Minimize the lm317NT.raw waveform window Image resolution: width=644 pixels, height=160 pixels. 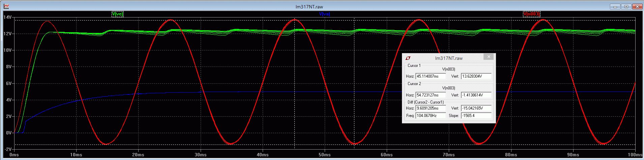(617, 6)
